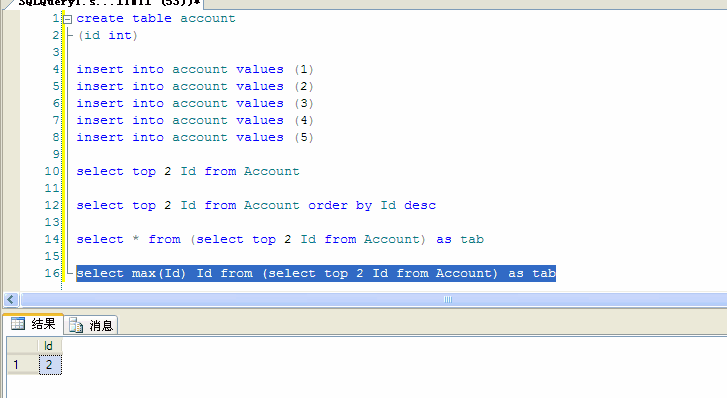Image resolution: width=727 pixels, height=398 pixels.
Task: Click the left arrow of horizontal scrollbar
Action: tap(11, 300)
